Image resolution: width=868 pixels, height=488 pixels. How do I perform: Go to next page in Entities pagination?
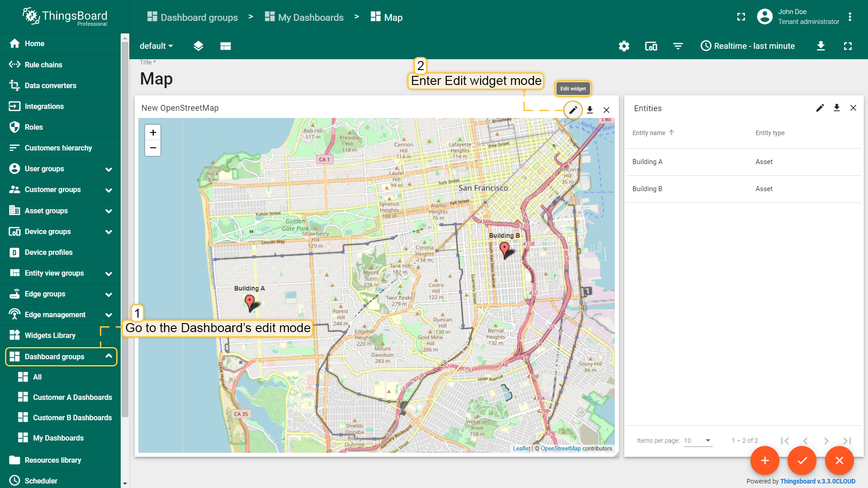tap(826, 441)
